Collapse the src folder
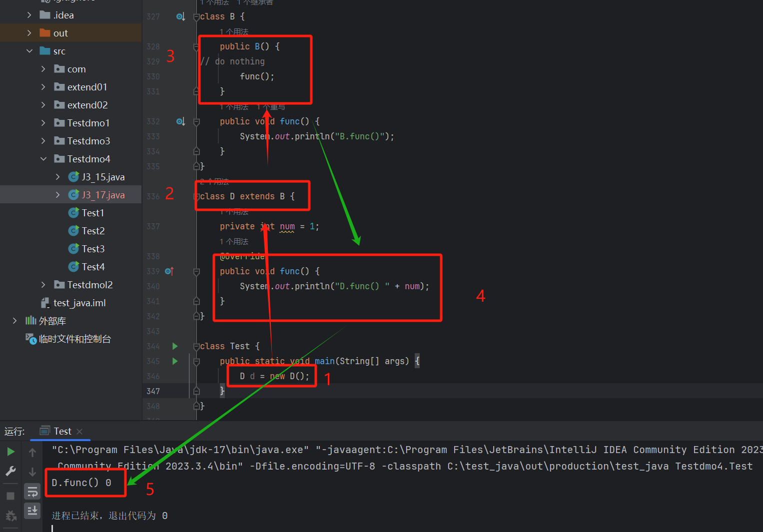The height and width of the screenshot is (532, 763). tap(29, 51)
